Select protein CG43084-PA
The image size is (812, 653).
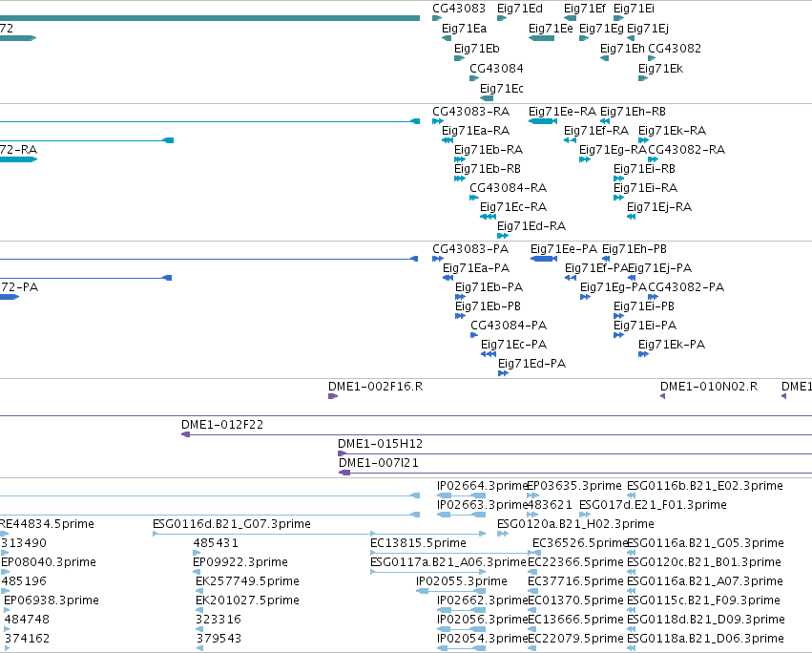pyautogui.click(x=509, y=326)
